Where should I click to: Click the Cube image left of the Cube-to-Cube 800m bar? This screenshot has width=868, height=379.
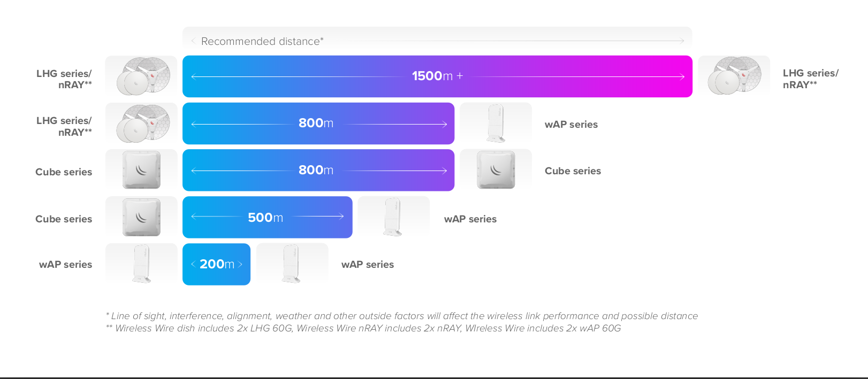pos(141,170)
